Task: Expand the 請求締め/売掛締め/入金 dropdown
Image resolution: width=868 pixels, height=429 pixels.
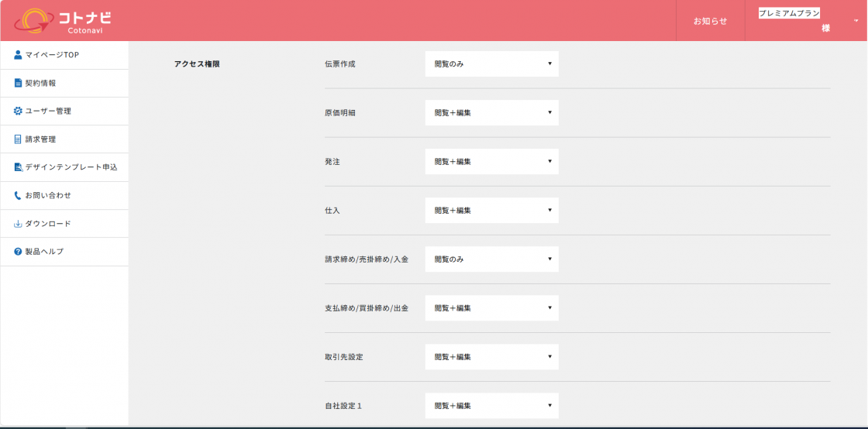Action: tap(491, 259)
